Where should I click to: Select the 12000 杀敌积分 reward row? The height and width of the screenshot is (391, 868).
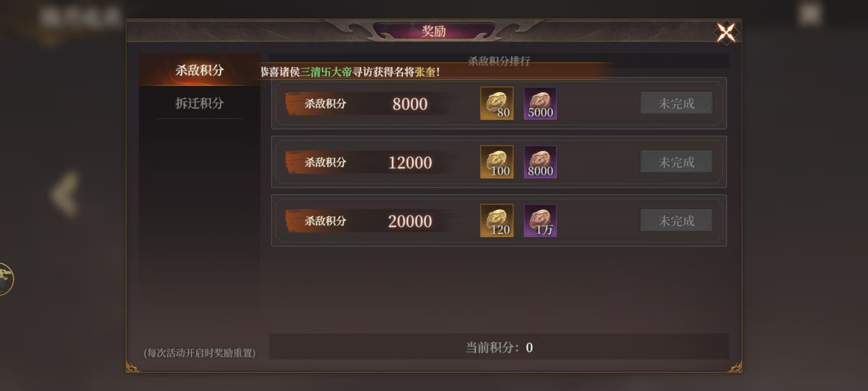coord(499,162)
